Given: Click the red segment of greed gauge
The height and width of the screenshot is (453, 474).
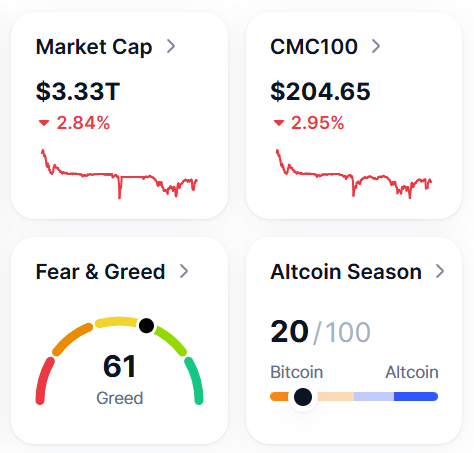Looking at the screenshot, I should [44, 381].
